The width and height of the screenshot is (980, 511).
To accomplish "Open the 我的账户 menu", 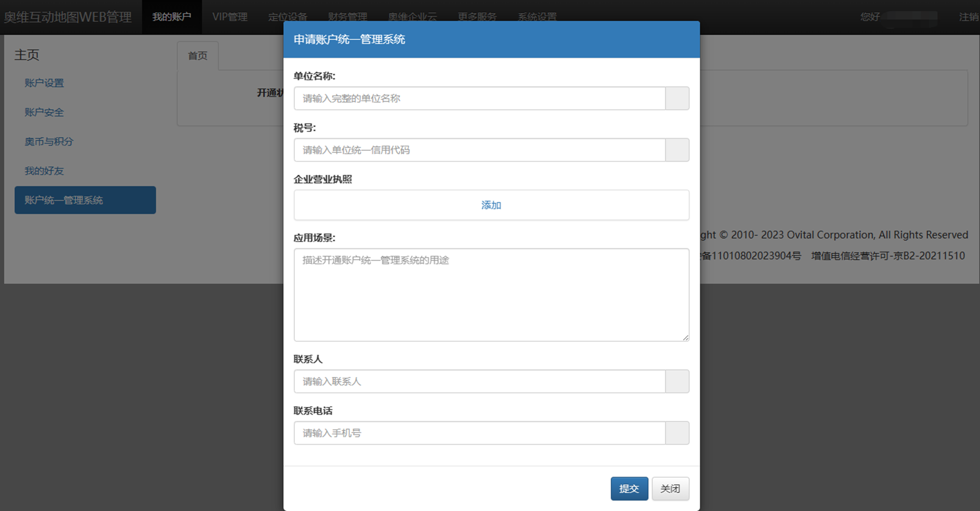I will point(171,17).
